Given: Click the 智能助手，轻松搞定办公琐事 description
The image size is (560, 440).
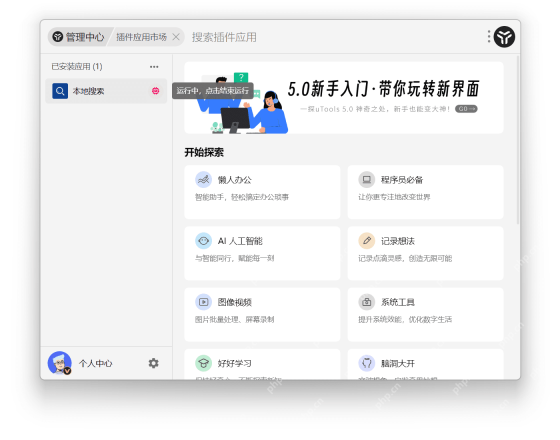Looking at the screenshot, I should point(242,197).
